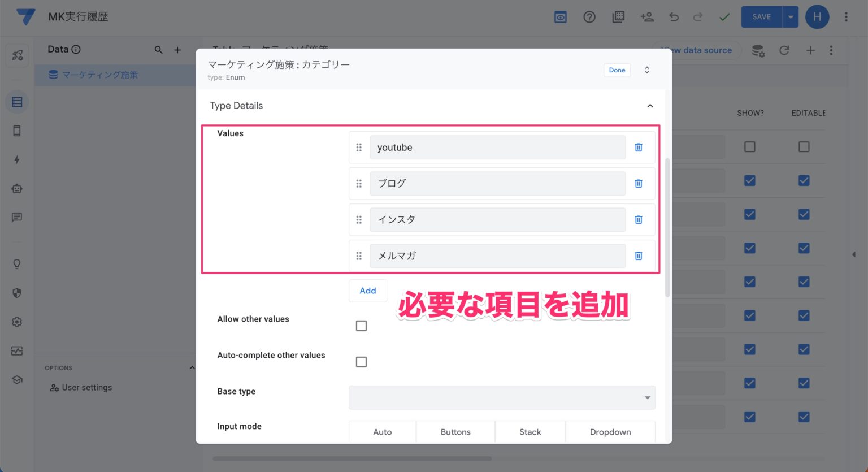Open the Chat apps panel (robot icon)
868x472 pixels.
tap(17, 189)
